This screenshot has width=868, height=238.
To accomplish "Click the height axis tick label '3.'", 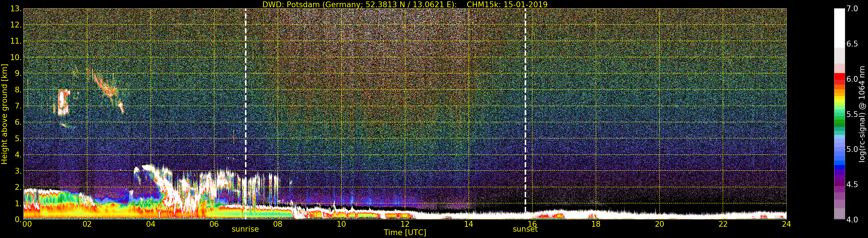I will point(18,171).
